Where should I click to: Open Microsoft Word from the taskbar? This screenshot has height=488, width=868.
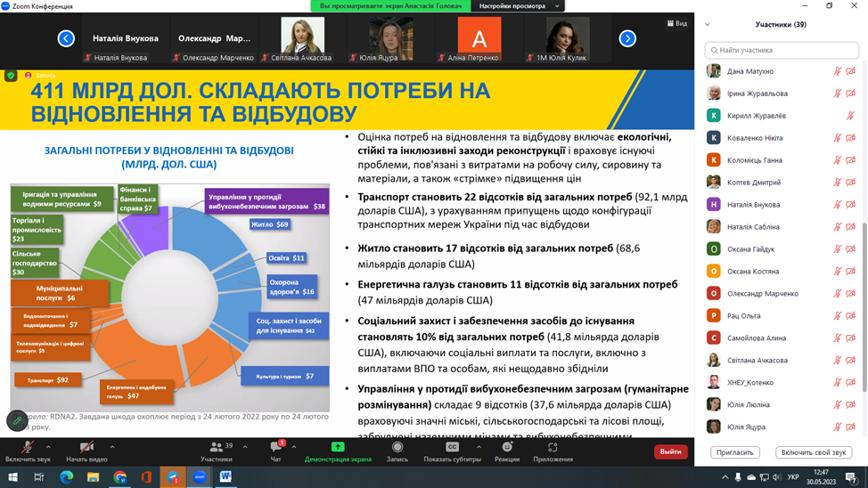[225, 477]
